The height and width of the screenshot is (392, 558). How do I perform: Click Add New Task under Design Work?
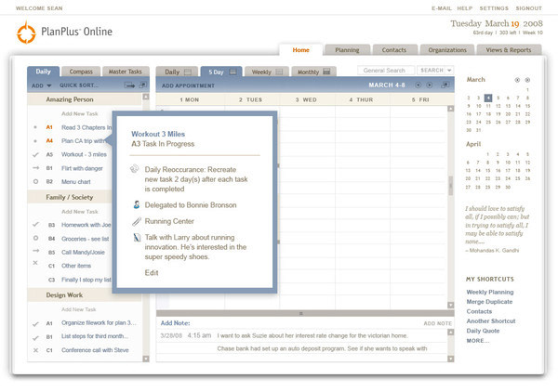(x=79, y=309)
